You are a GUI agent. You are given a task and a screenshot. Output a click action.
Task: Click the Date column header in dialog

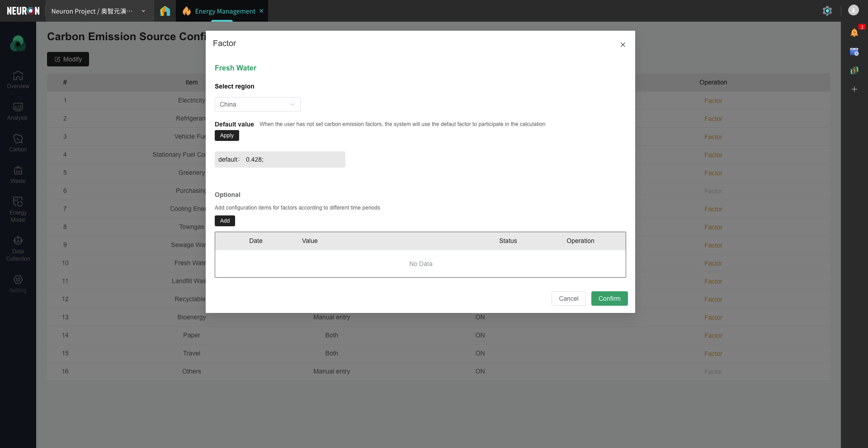[256, 241]
